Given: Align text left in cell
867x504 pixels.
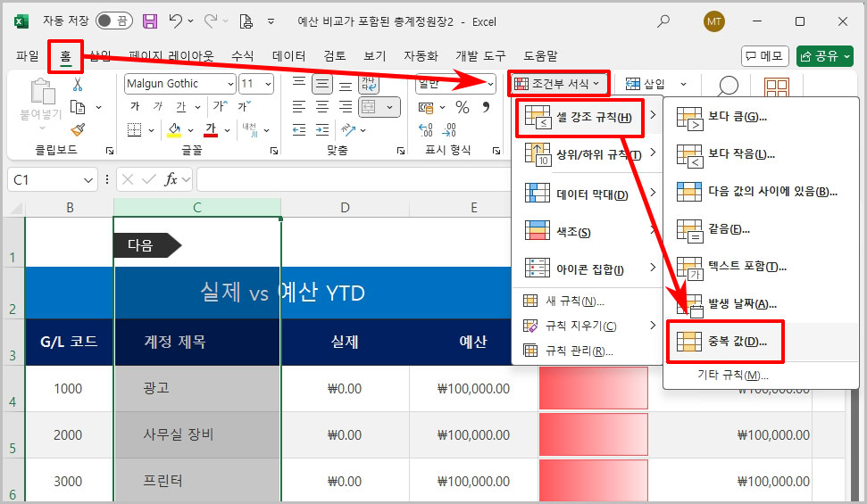Looking at the screenshot, I should 299,107.
